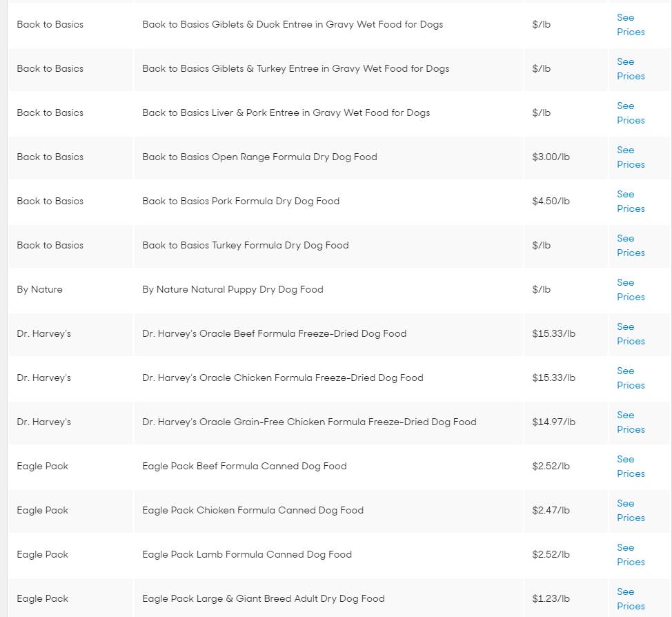Open See Prices for Giblets & Duck Entree

click(631, 25)
